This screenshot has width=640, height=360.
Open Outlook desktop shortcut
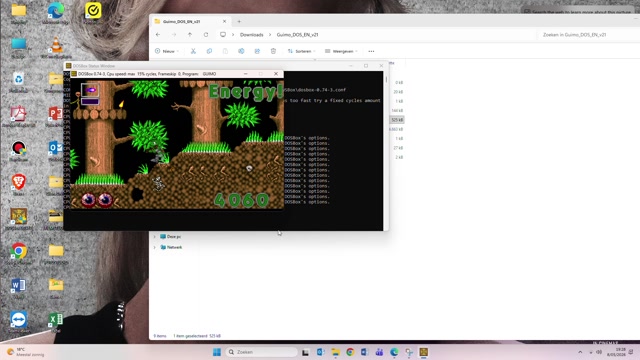pos(56,148)
